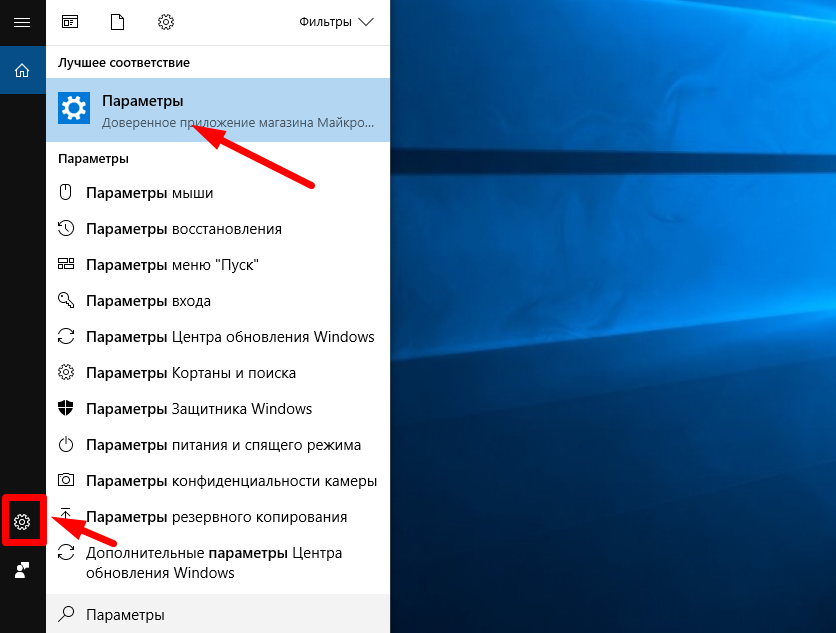Image resolution: width=836 pixels, height=633 pixels.
Task: Open Параметры Защитника Windows
Action: point(199,409)
